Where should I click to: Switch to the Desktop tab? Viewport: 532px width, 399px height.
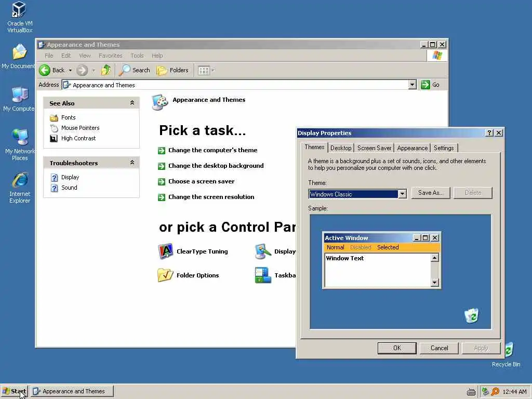pyautogui.click(x=341, y=148)
